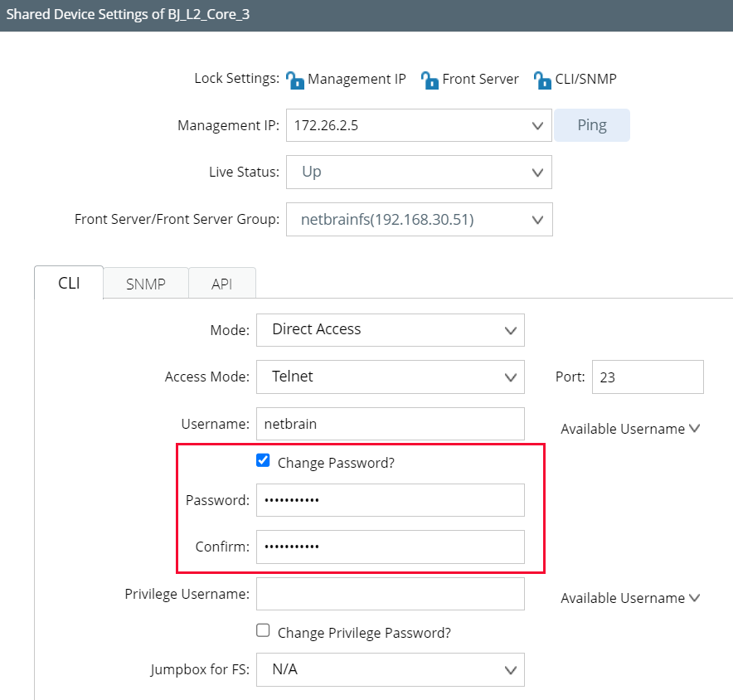Screen dimensions: 733x700
Task: Click the Port input field
Action: tap(647, 377)
